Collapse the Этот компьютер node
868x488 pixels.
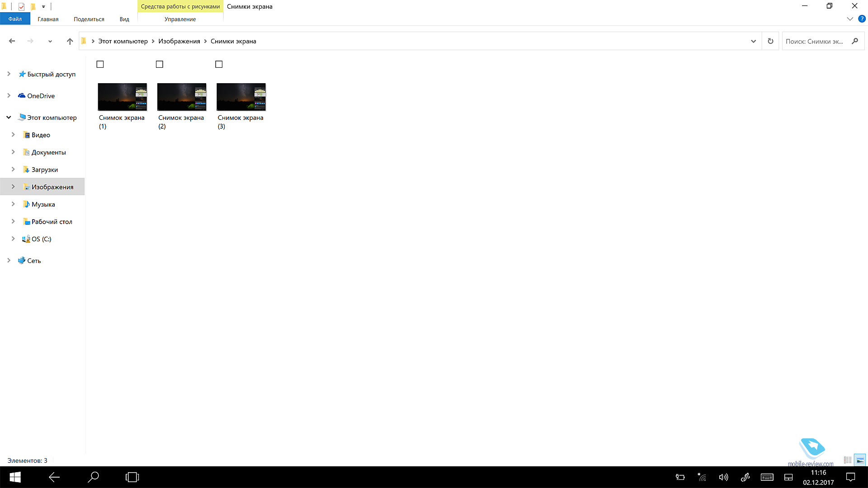9,117
